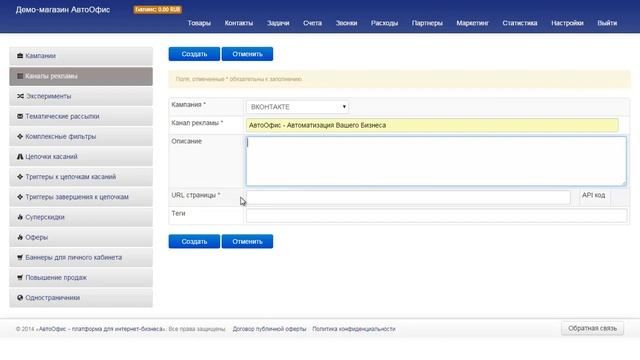Click the top Создать button

[194, 54]
